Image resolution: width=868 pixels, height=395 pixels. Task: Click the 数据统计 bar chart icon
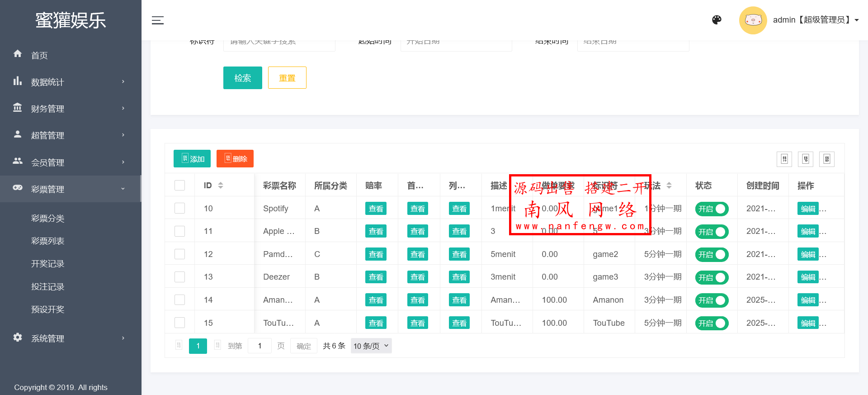coord(18,81)
